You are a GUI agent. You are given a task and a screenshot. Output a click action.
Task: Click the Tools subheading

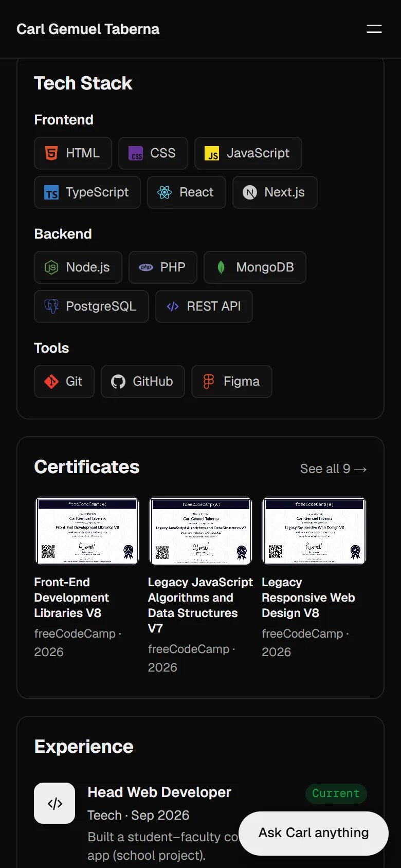(x=51, y=348)
